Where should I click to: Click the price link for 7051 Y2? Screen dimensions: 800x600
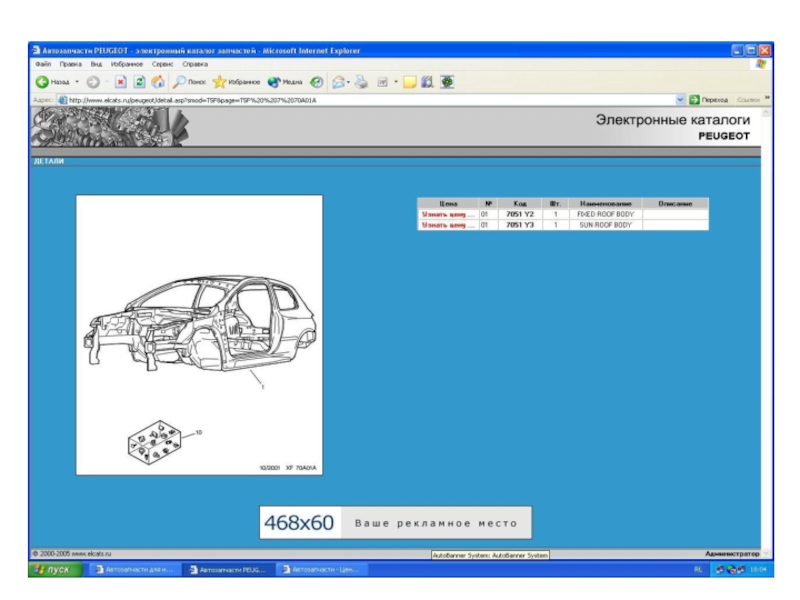[447, 214]
